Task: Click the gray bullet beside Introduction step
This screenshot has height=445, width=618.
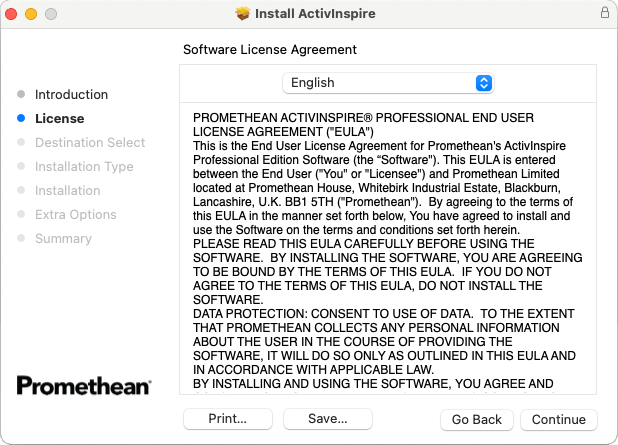Action: click(x=21, y=94)
